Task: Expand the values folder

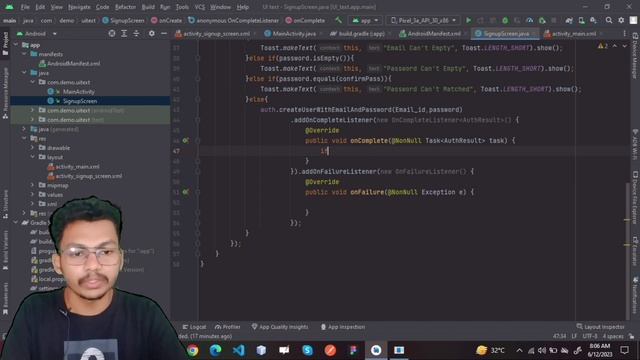Action: tap(32, 195)
